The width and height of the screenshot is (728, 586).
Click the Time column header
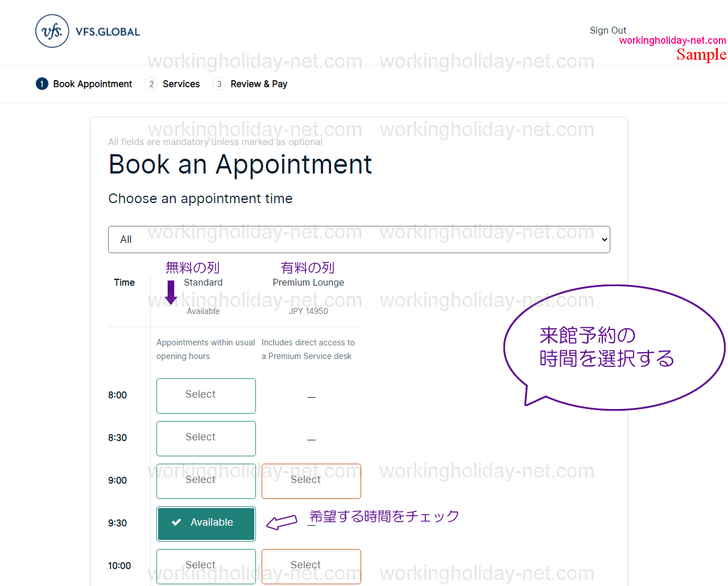tap(124, 282)
